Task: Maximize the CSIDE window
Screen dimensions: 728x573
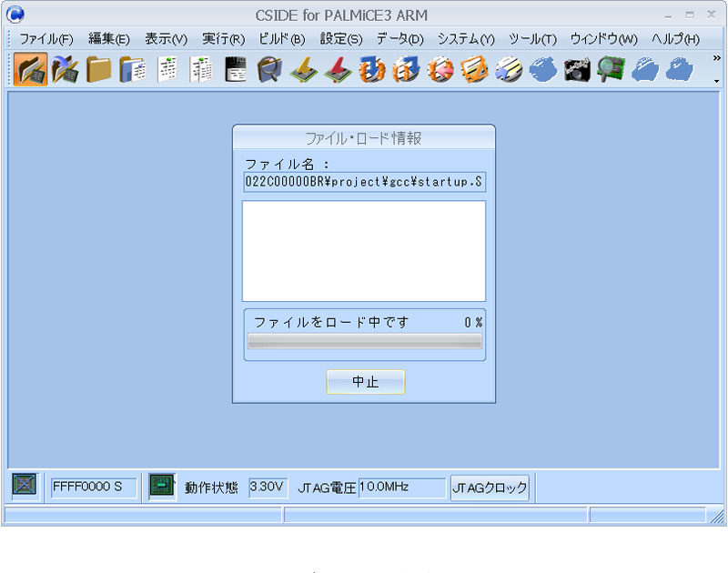Action: (x=690, y=15)
